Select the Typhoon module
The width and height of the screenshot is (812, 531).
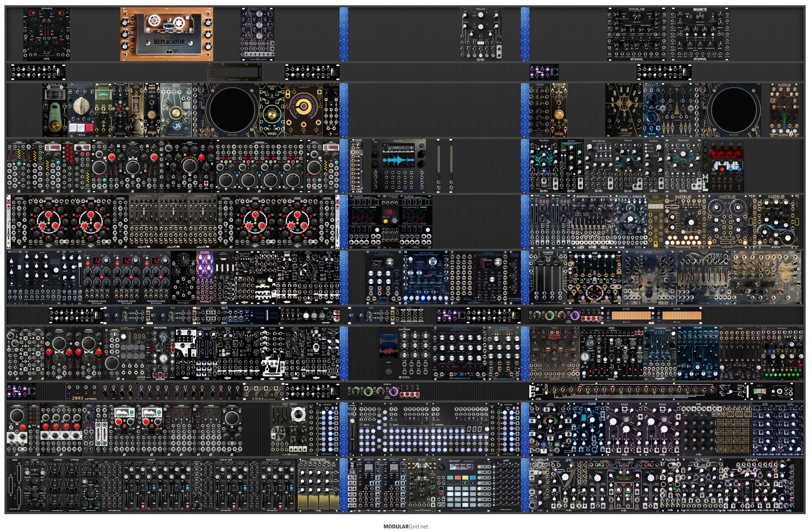[x=660, y=353]
